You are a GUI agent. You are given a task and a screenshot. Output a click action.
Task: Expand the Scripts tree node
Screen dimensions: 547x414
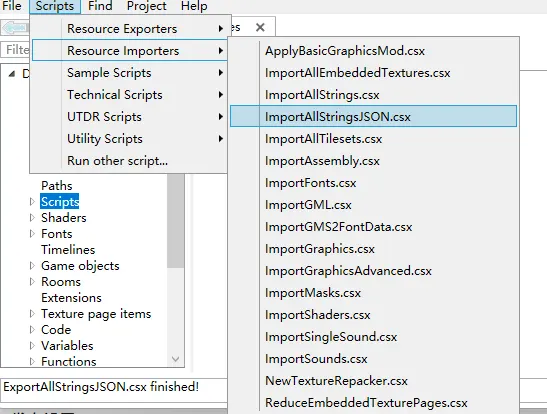pyautogui.click(x=32, y=202)
